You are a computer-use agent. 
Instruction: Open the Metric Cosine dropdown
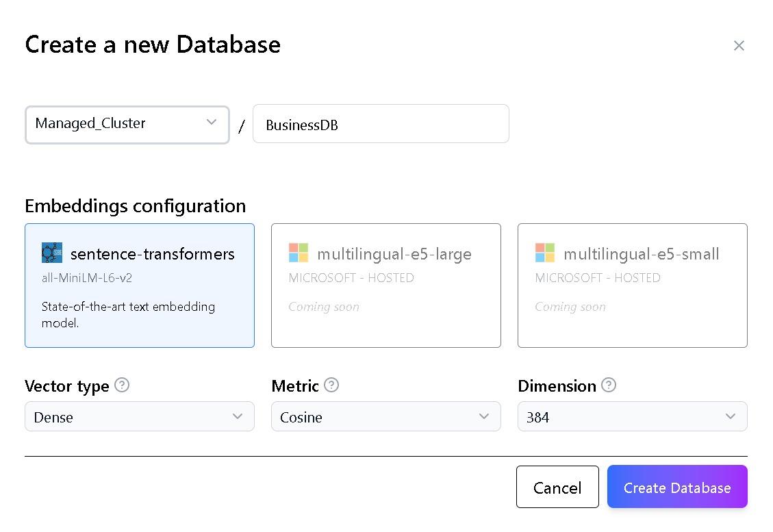click(386, 416)
